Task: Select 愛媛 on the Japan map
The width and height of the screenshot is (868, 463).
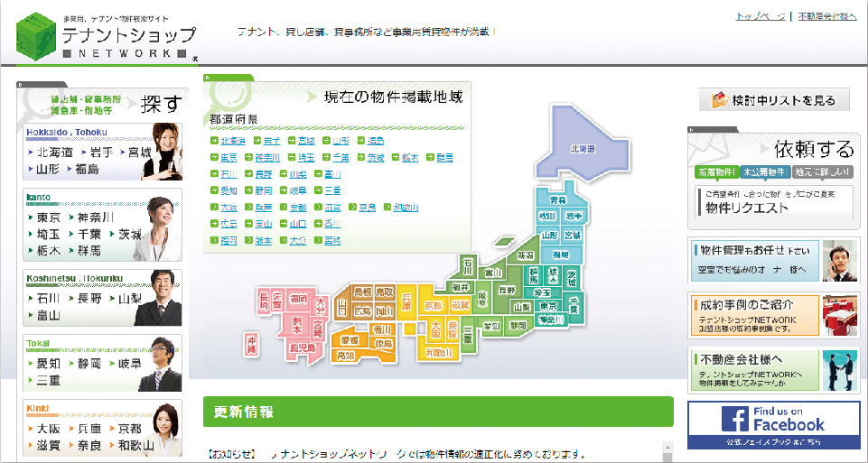Action: pos(349,339)
